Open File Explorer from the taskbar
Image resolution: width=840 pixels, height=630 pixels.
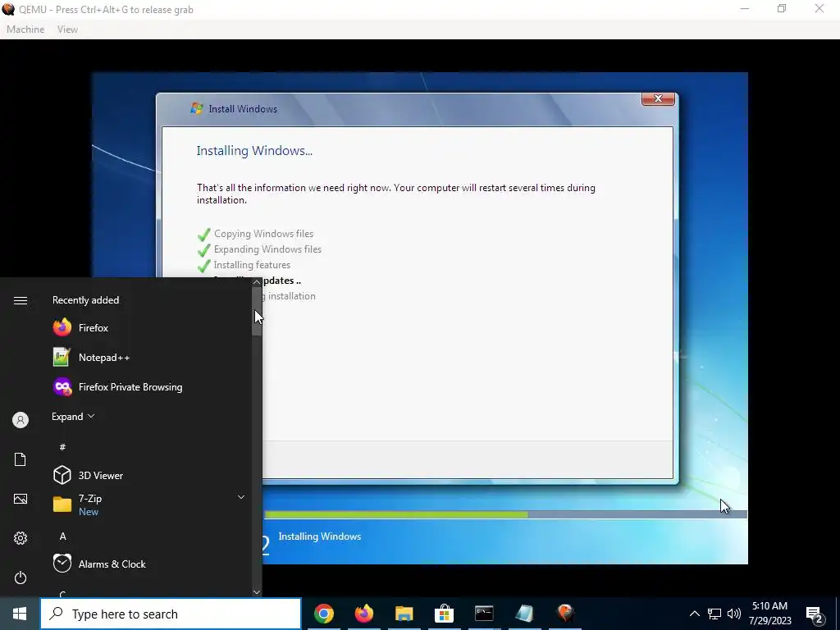(x=404, y=614)
